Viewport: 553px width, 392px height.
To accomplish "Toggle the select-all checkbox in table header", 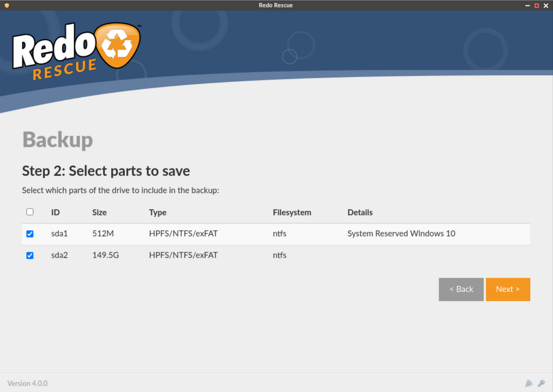I will click(30, 212).
